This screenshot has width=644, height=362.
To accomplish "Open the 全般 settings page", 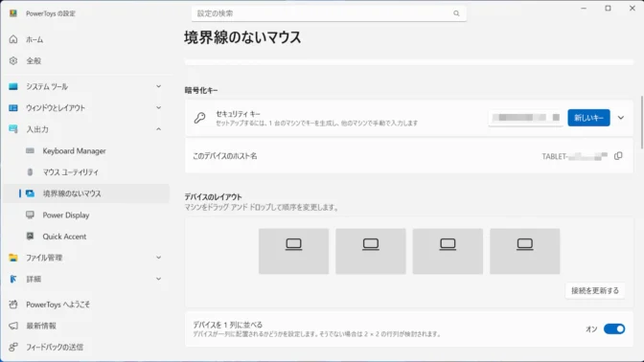I will tap(85, 60).
